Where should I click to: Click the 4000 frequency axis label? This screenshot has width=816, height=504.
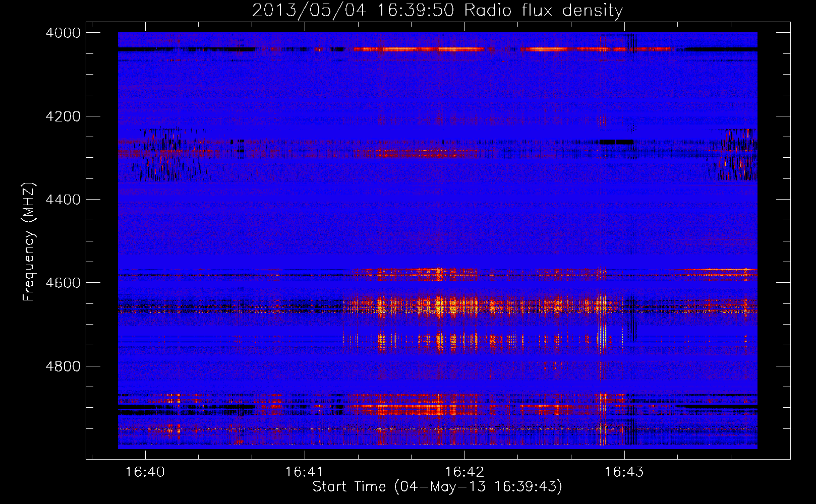pyautogui.click(x=63, y=33)
